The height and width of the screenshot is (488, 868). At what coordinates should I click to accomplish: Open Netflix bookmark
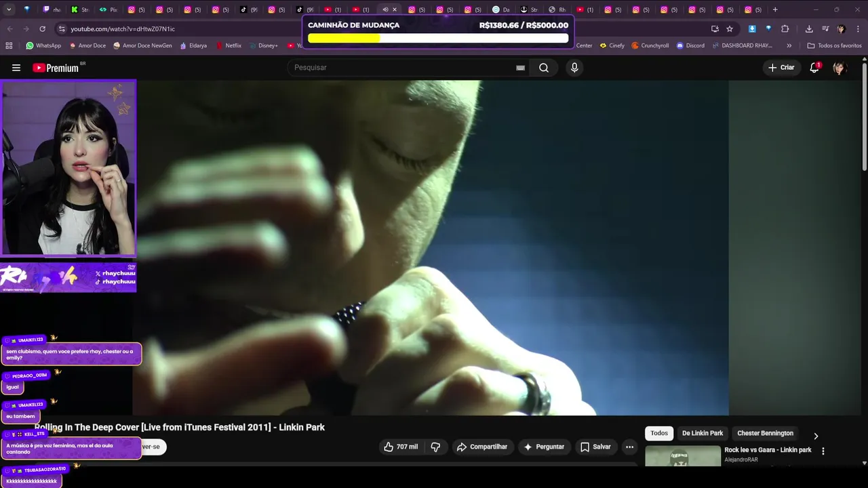229,45
